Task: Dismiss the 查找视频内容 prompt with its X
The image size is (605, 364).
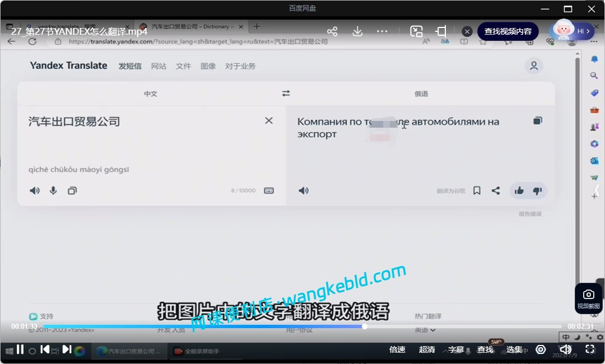Action: click(467, 31)
